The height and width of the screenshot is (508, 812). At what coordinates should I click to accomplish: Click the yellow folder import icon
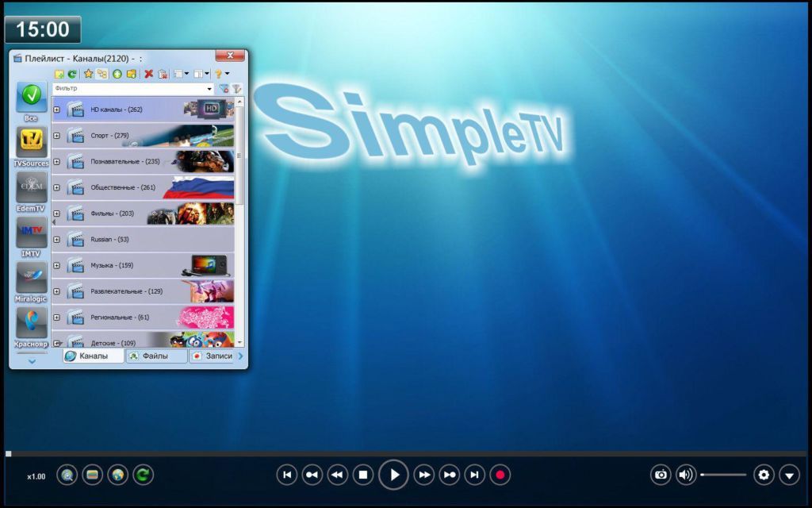(132, 74)
